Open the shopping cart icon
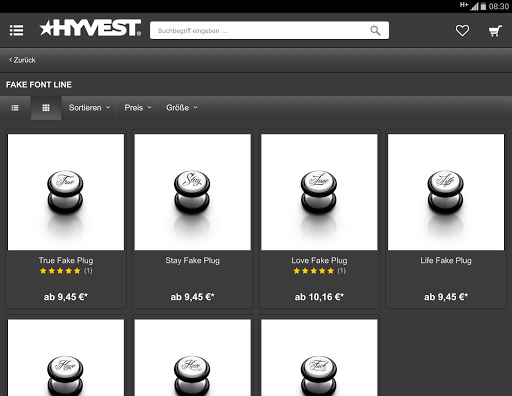This screenshot has width=512, height=396. [495, 31]
